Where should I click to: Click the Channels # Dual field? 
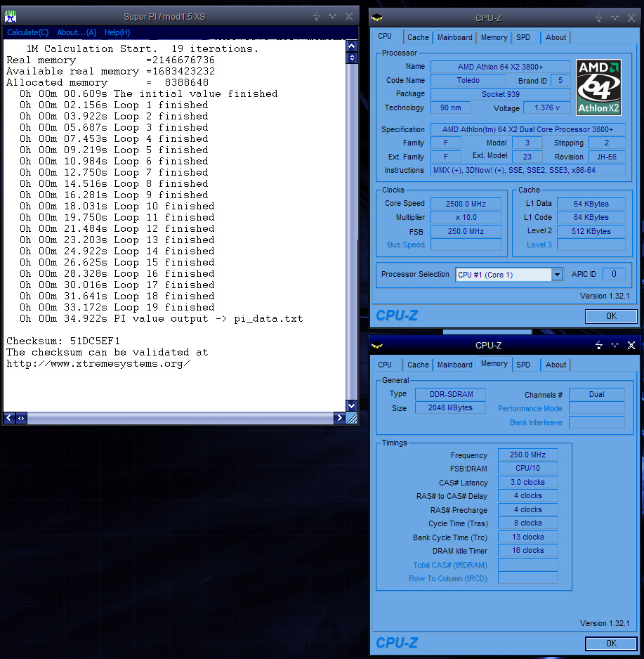tap(596, 394)
